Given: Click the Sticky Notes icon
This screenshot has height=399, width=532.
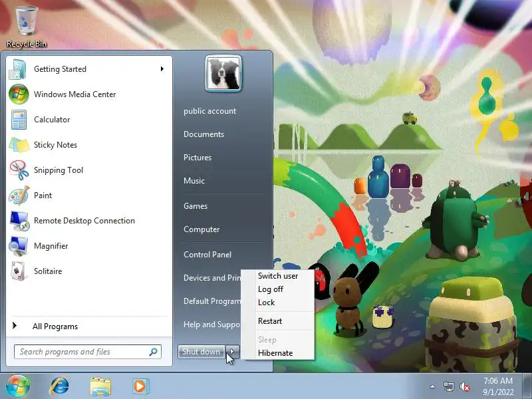Looking at the screenshot, I should tap(19, 145).
